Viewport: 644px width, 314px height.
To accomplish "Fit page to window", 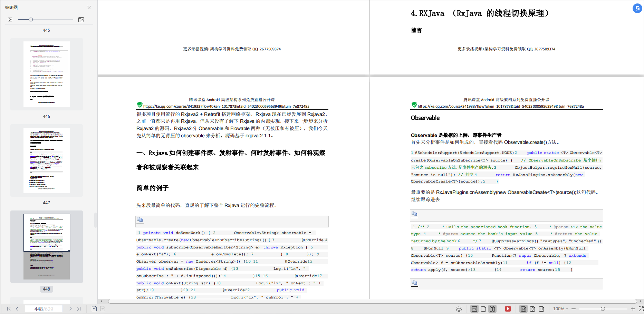I will pyautogui.click(x=532, y=309).
